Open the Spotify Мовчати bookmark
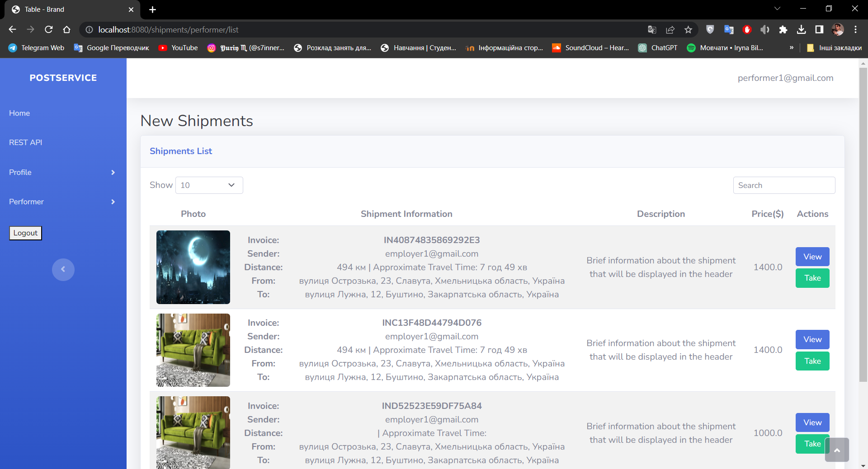 click(x=725, y=48)
